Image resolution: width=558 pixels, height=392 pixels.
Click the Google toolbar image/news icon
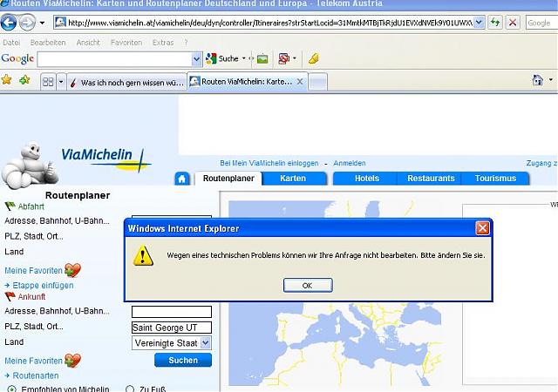click(x=262, y=58)
